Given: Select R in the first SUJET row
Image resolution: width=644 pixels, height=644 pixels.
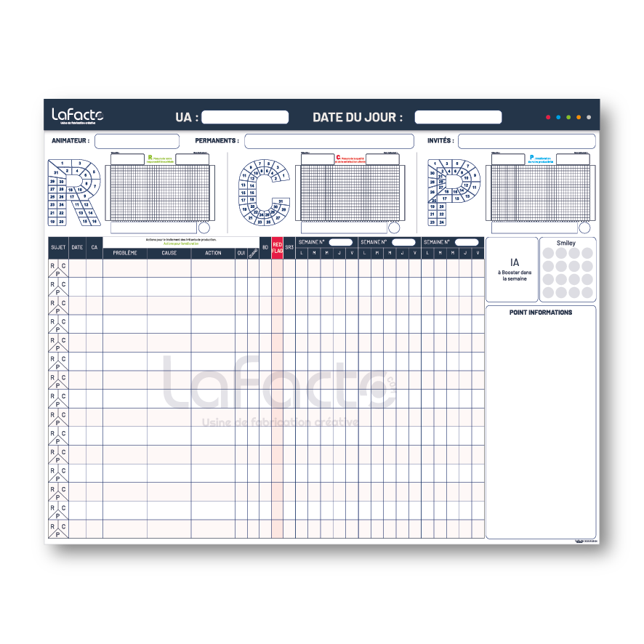Looking at the screenshot, I should coord(53,264).
